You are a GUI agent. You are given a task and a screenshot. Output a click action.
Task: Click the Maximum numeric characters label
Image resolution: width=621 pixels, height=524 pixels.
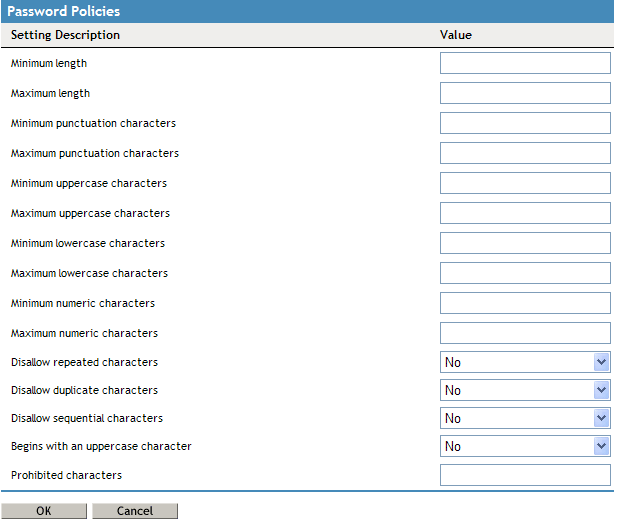click(84, 333)
